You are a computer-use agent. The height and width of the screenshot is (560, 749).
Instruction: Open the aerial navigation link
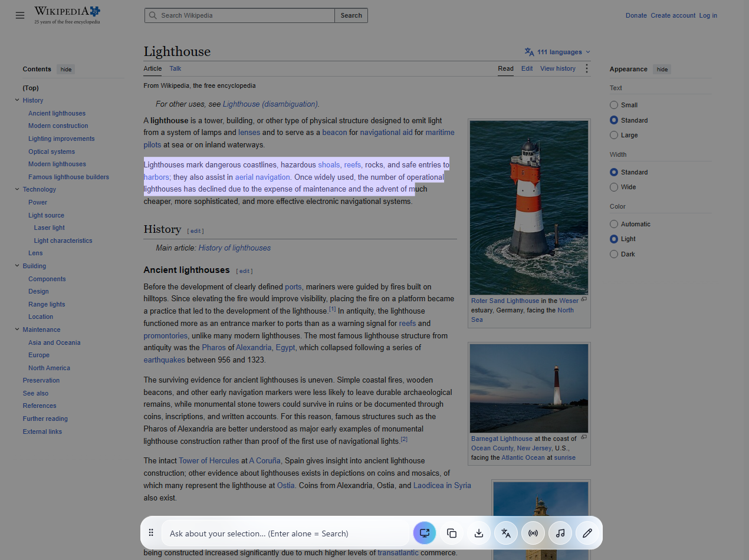[x=262, y=177]
